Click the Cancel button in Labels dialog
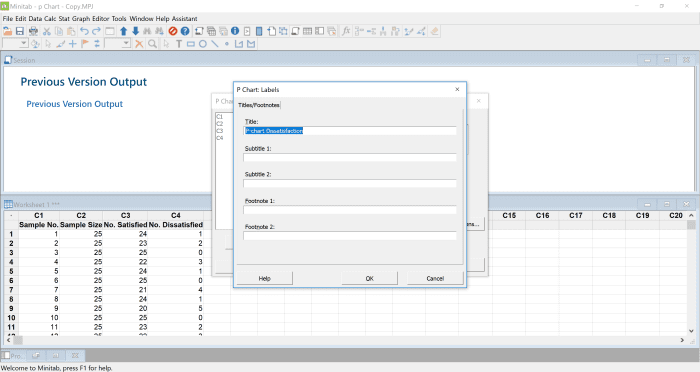 (x=435, y=278)
